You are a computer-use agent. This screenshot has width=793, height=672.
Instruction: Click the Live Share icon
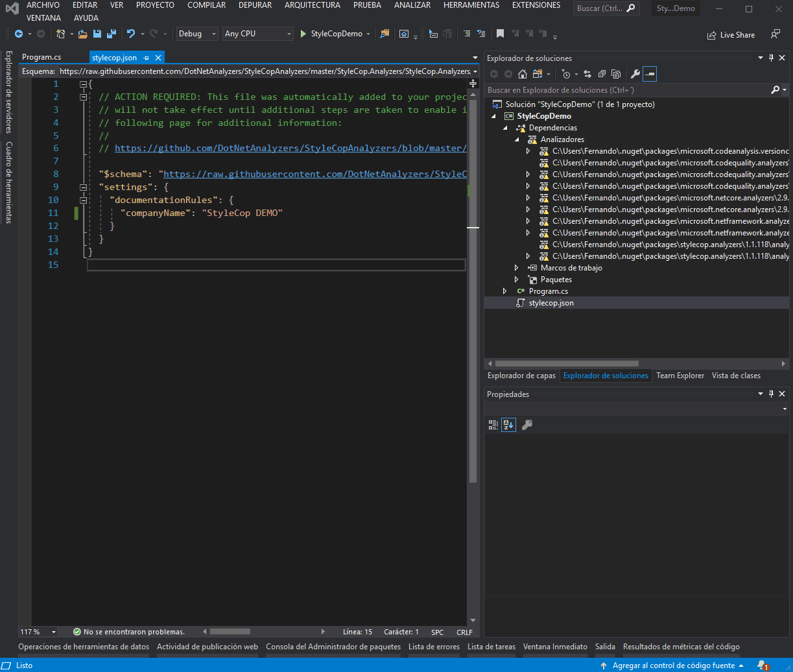click(712, 35)
